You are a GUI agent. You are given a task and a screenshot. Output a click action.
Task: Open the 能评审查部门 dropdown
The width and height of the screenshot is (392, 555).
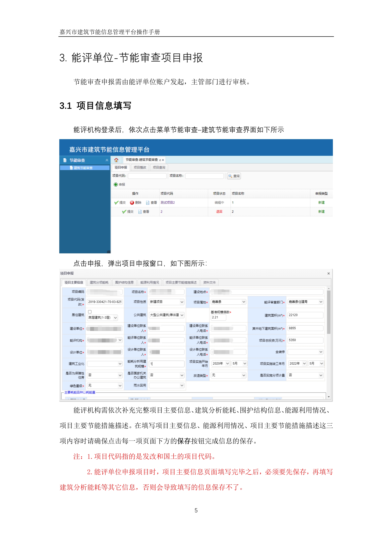305,302
